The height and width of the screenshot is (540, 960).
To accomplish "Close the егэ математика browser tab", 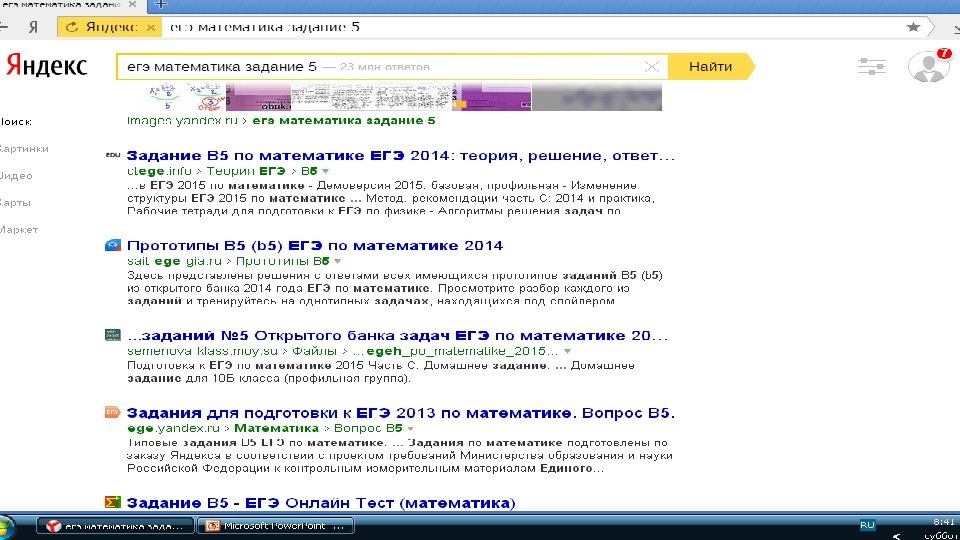I will tap(132, 4).
